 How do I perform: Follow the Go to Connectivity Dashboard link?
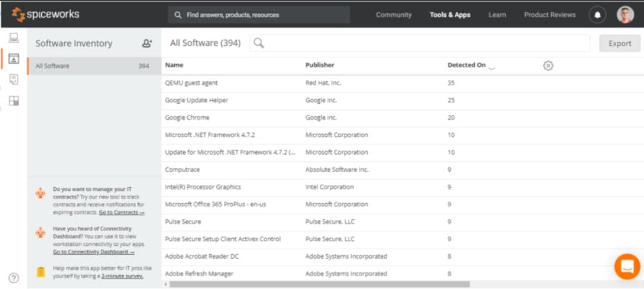(94, 252)
